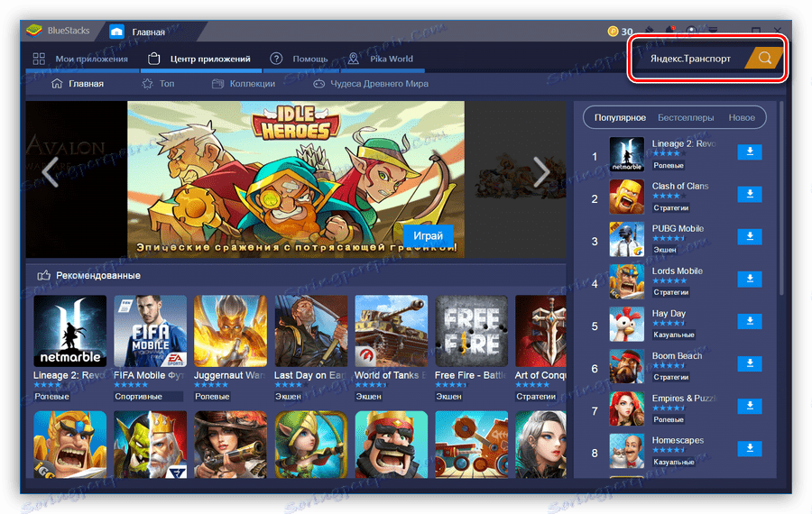
Task: Open Мои приложения section
Action: [81, 59]
